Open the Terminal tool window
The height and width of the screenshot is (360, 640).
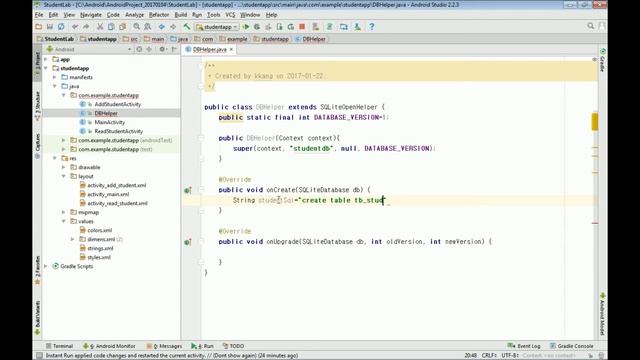point(59,346)
